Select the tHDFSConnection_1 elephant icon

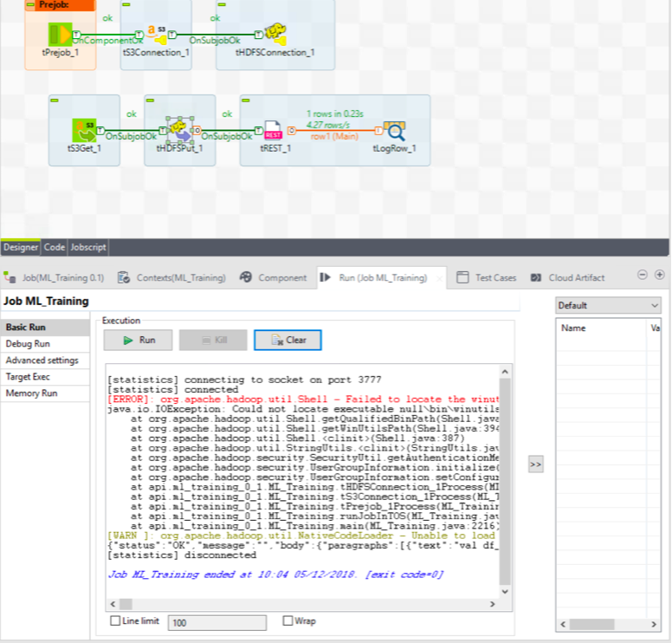(x=275, y=34)
